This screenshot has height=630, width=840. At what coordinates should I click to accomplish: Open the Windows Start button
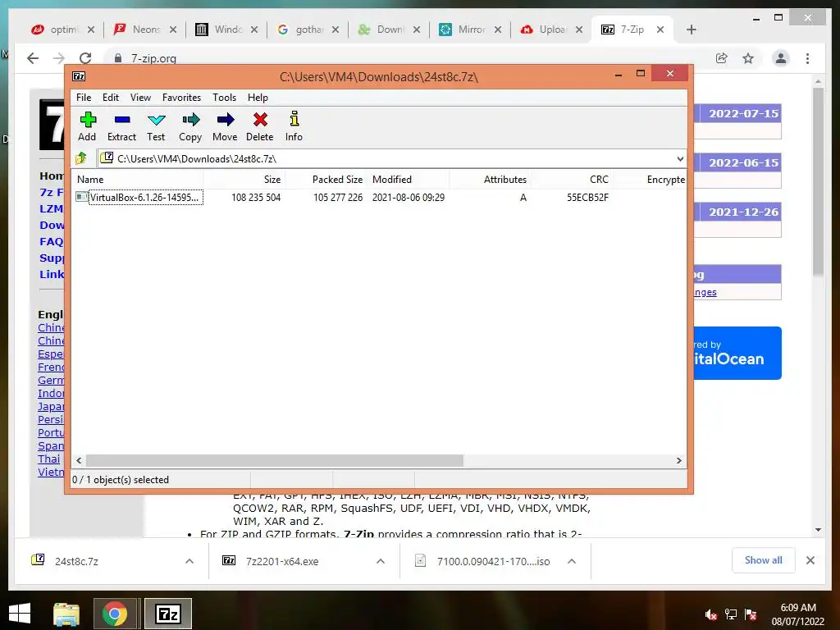20,614
